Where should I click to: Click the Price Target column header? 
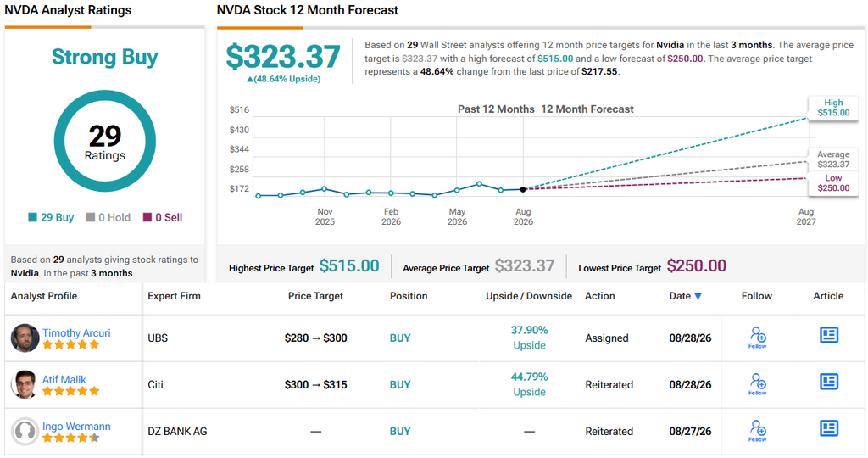[x=315, y=296]
